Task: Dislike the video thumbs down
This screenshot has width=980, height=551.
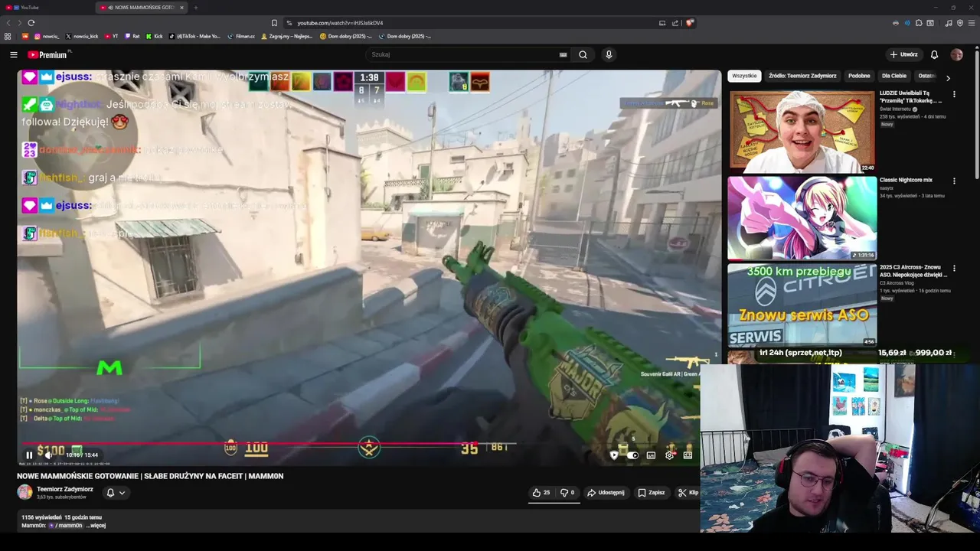Action: [x=567, y=493]
